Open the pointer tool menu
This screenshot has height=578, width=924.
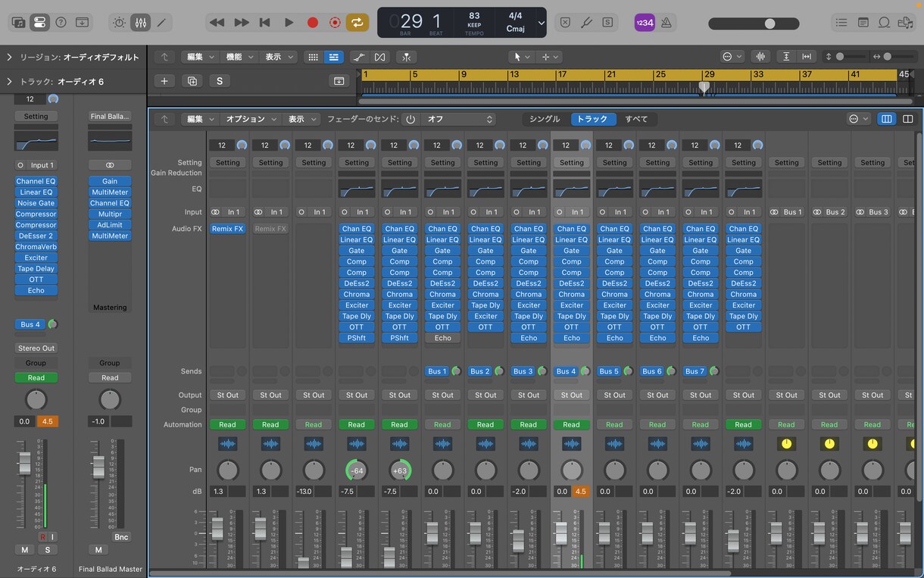tap(522, 57)
